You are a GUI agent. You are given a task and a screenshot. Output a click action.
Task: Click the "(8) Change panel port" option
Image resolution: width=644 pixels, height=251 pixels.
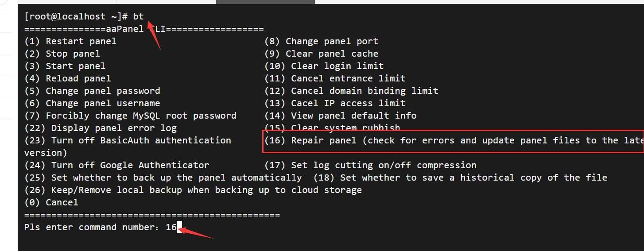coord(321,41)
